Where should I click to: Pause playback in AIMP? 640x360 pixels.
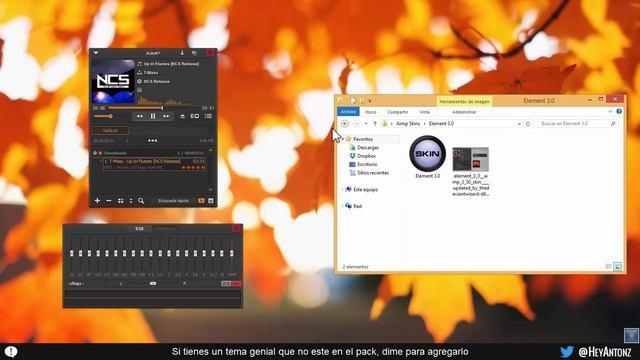coord(153,116)
